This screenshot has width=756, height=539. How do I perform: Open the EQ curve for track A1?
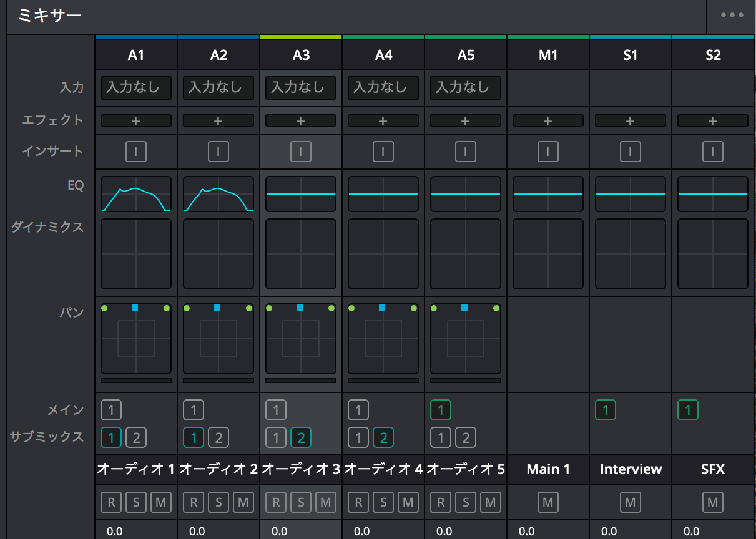click(x=135, y=194)
